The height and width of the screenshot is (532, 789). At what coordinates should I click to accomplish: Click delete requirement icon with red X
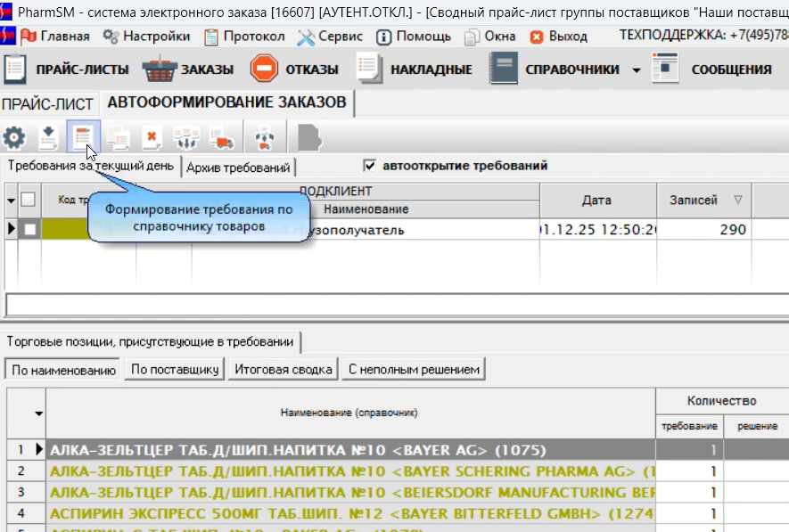click(152, 138)
